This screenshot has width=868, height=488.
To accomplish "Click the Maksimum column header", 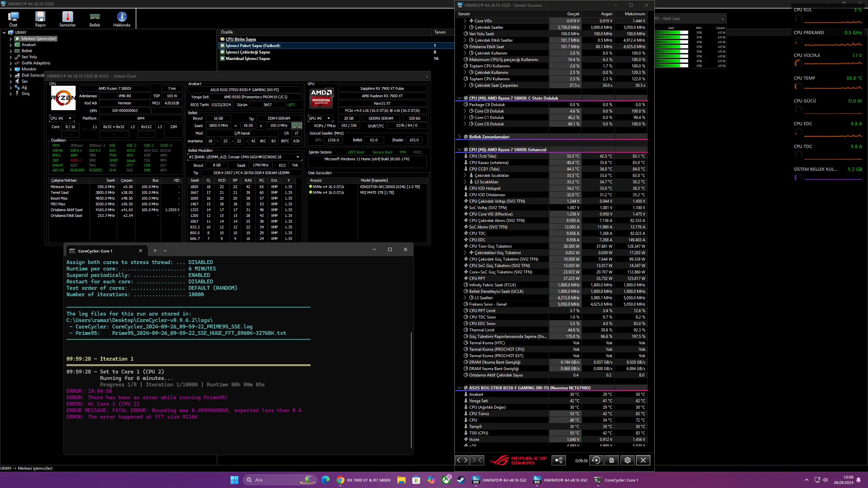I will (x=631, y=14).
